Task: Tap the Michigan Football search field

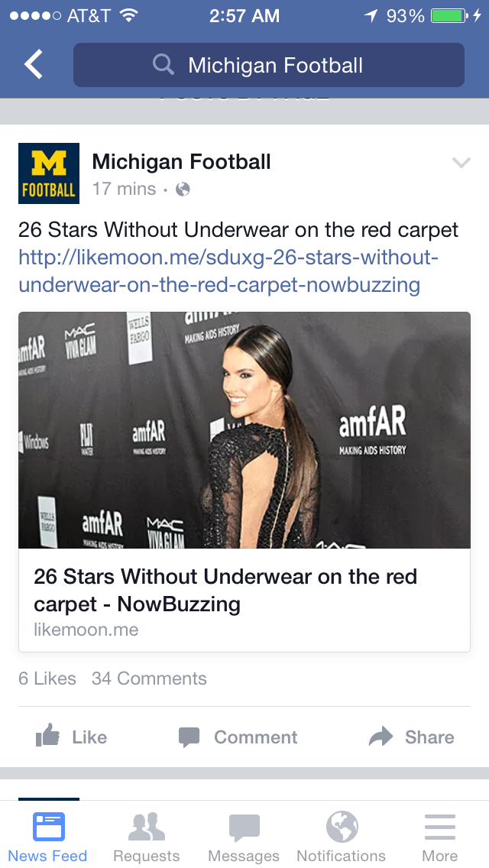Action: [x=269, y=65]
